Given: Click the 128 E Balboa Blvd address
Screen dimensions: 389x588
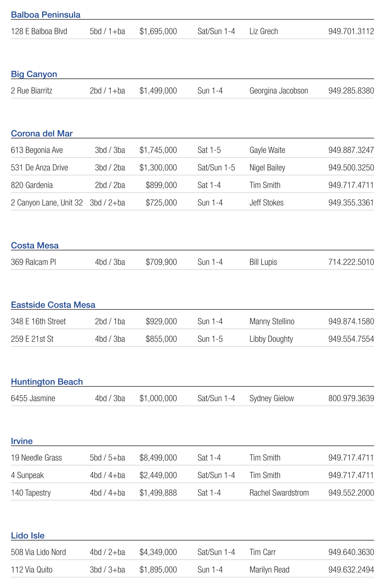Looking at the screenshot, I should pyautogui.click(x=39, y=32).
